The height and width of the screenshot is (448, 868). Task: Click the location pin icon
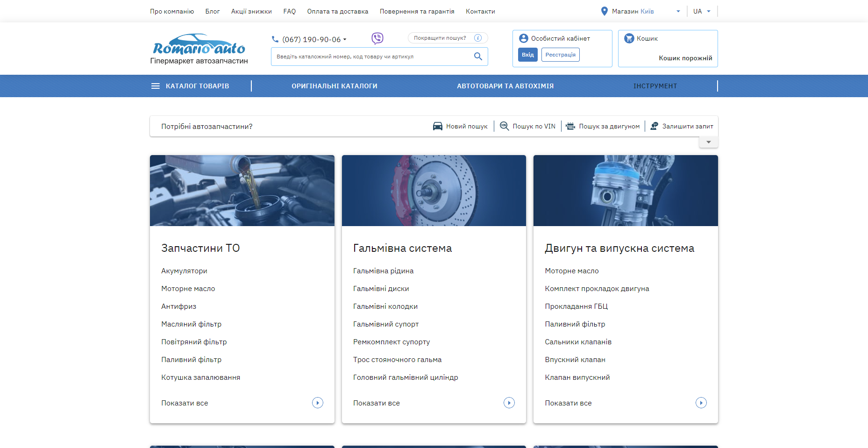[605, 11]
